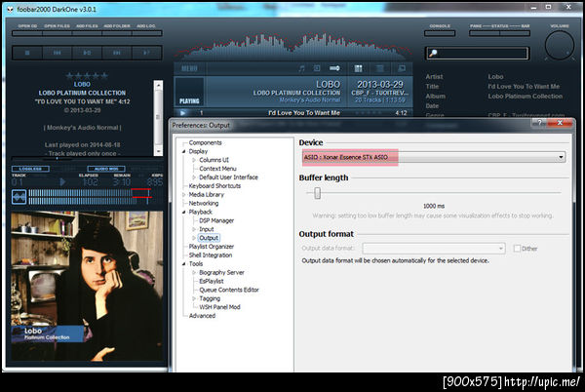Screen dimensions: 585x392
Task: Select Shell Integration in preferences tree
Action: click(x=211, y=255)
